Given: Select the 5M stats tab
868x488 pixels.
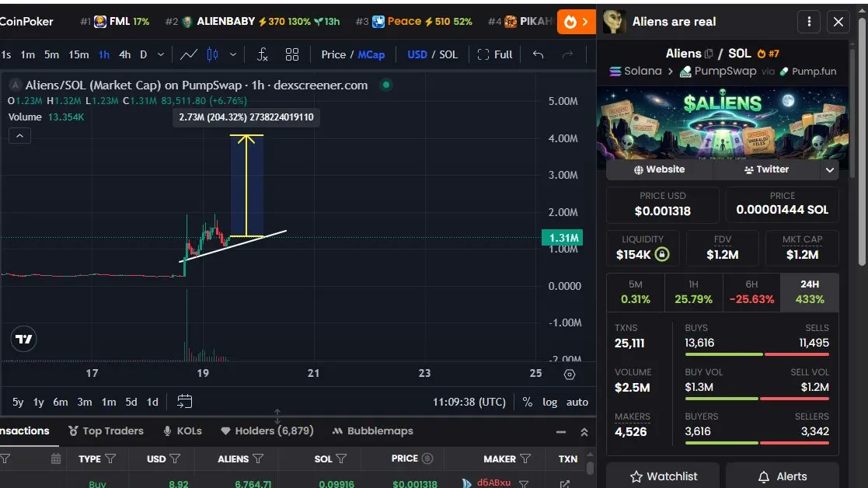Looking at the screenshot, I should pyautogui.click(x=635, y=292).
